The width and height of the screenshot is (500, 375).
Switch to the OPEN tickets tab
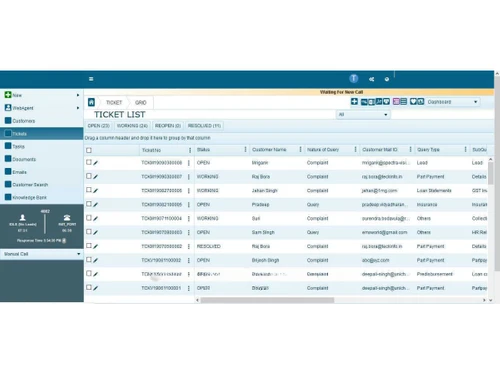click(99, 126)
